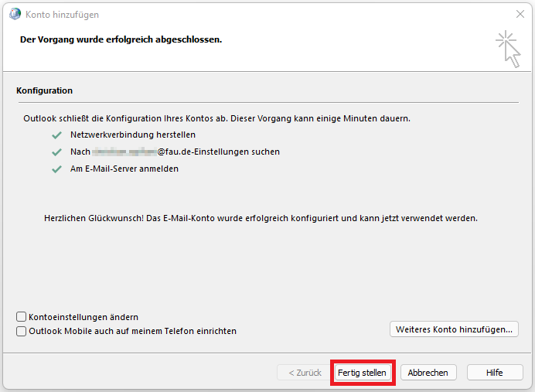
Task: Click the Netzwerkverbindung herstellen step text
Action: (x=133, y=135)
